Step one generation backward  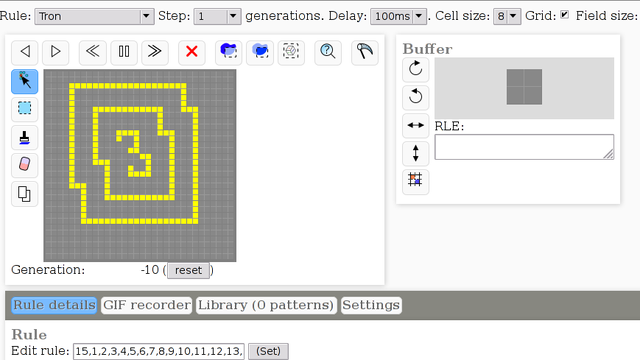click(25, 52)
